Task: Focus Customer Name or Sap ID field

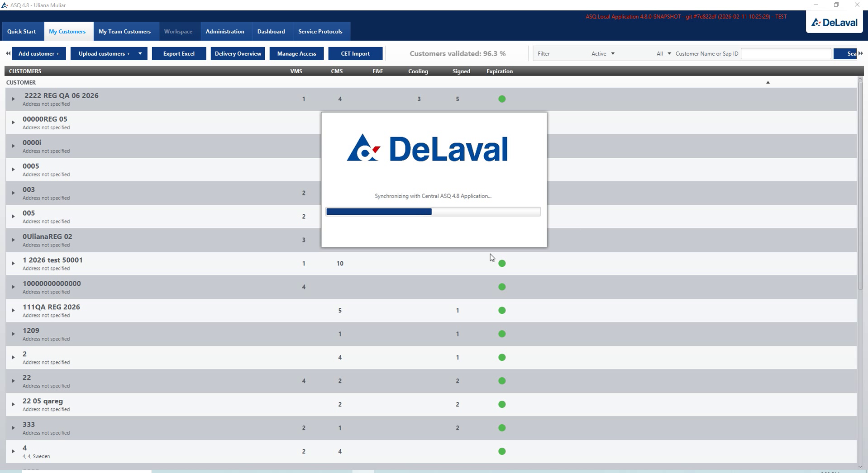Action: pyautogui.click(x=786, y=54)
